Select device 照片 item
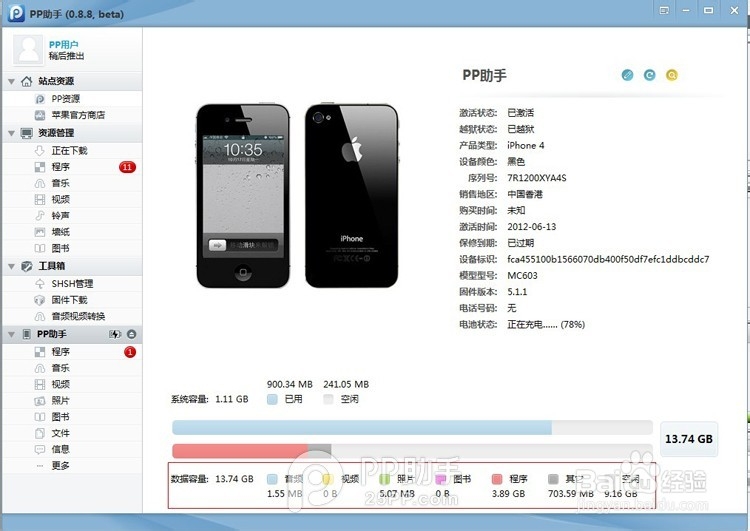Image resolution: width=750 pixels, height=531 pixels. pos(72,401)
